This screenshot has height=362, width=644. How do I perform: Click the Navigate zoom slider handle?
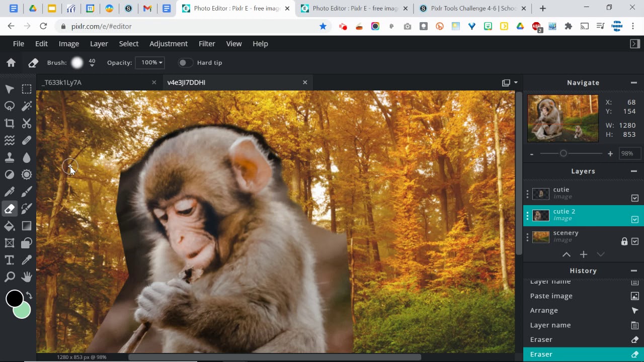click(563, 153)
